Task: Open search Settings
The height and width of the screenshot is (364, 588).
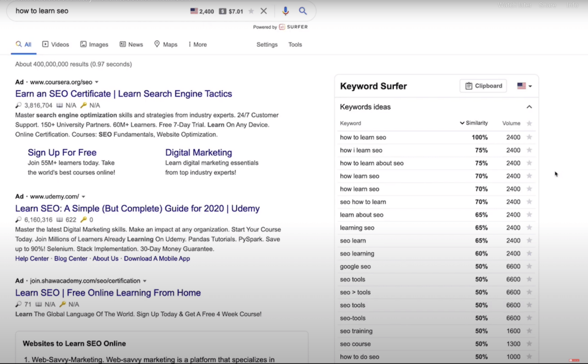Action: pyautogui.click(x=267, y=44)
